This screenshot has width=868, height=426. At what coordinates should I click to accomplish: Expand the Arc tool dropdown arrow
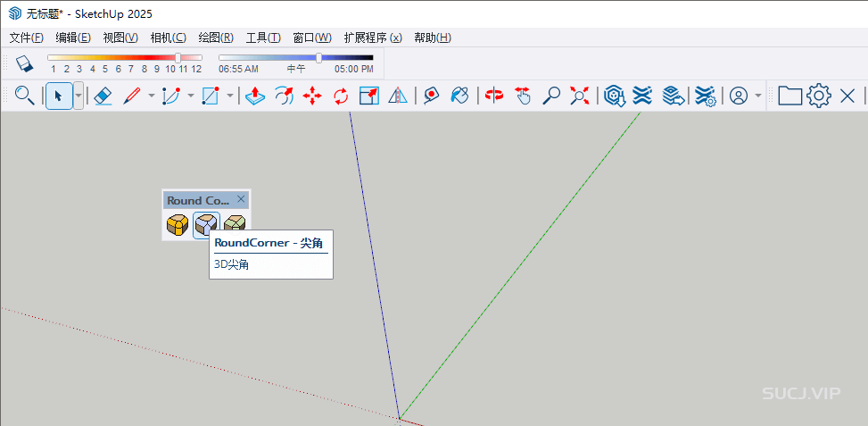pyautogui.click(x=191, y=96)
